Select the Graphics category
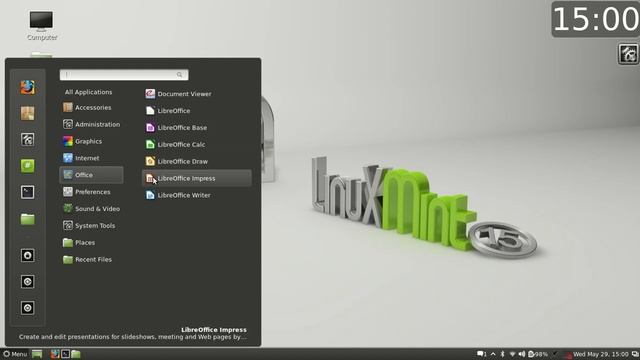The image size is (640, 360). (x=91, y=141)
